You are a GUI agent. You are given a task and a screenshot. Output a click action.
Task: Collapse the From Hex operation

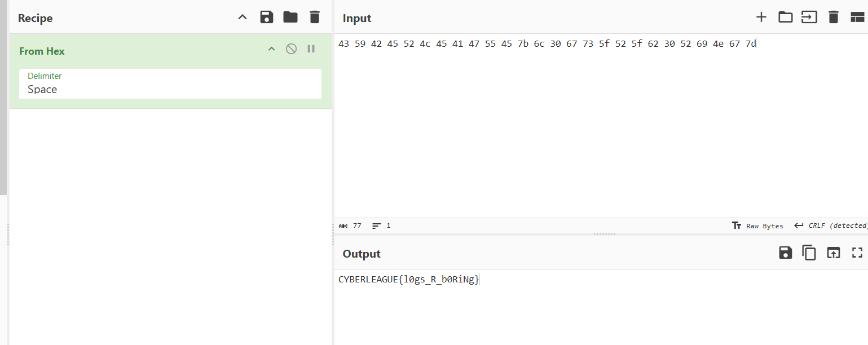pyautogui.click(x=271, y=49)
